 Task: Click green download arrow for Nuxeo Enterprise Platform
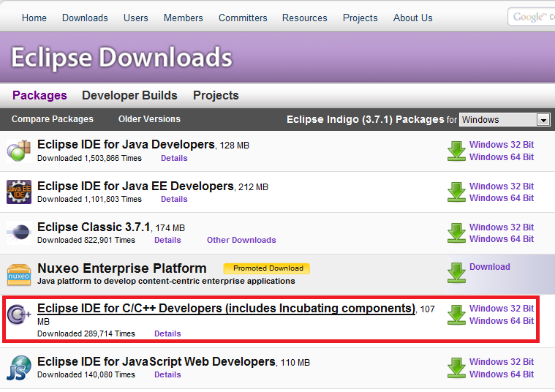click(x=456, y=273)
